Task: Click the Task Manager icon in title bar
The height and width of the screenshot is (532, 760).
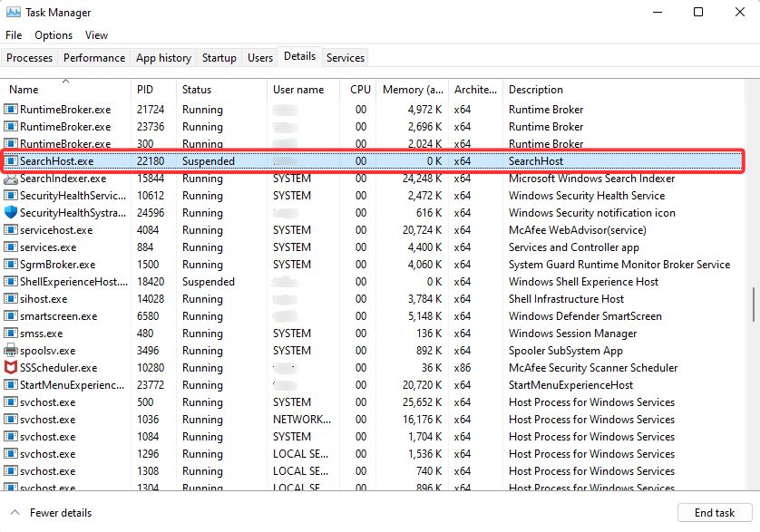Action: tap(14, 13)
